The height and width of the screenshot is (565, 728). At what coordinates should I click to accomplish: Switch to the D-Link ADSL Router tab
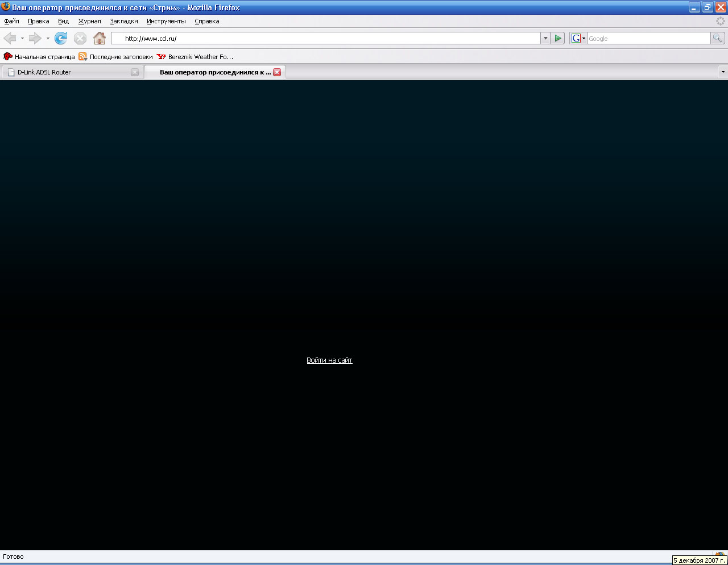click(x=68, y=72)
